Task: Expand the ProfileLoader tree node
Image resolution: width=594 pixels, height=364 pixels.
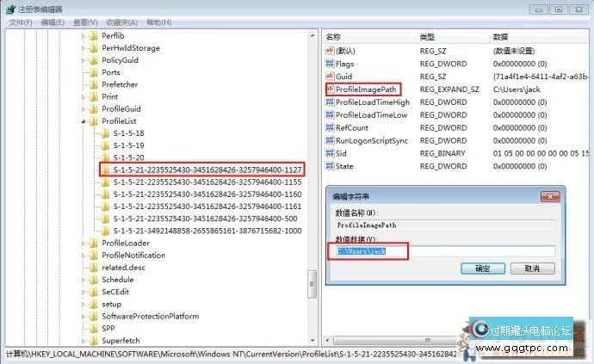Action: tap(84, 244)
